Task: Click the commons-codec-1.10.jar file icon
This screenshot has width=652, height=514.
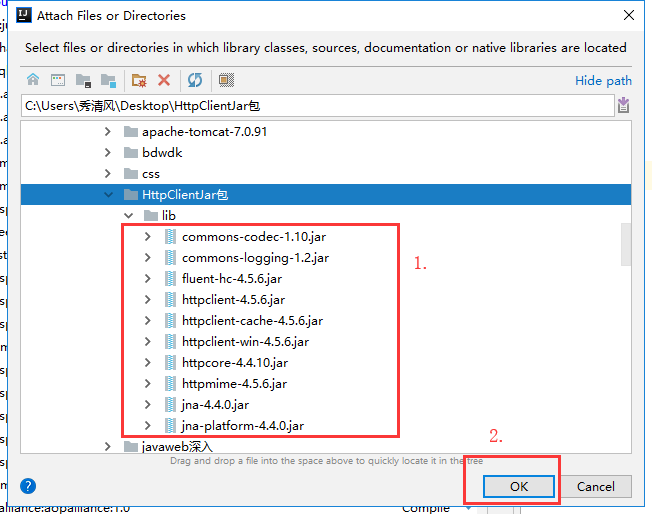Action: pyautogui.click(x=170, y=237)
